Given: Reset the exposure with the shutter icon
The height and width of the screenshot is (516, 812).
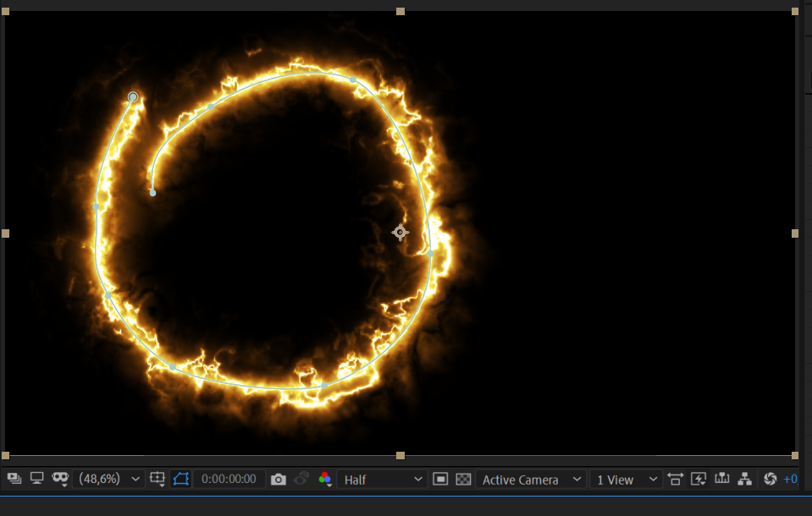Looking at the screenshot, I should [x=769, y=479].
